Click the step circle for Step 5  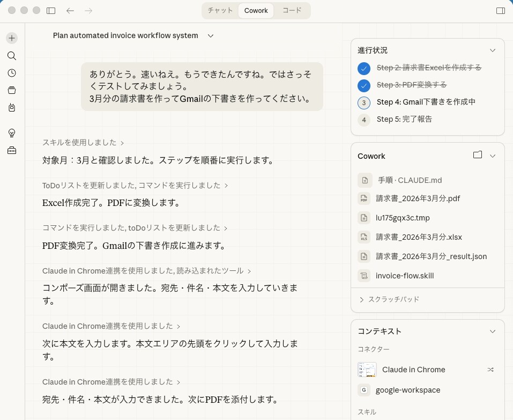[x=364, y=120]
